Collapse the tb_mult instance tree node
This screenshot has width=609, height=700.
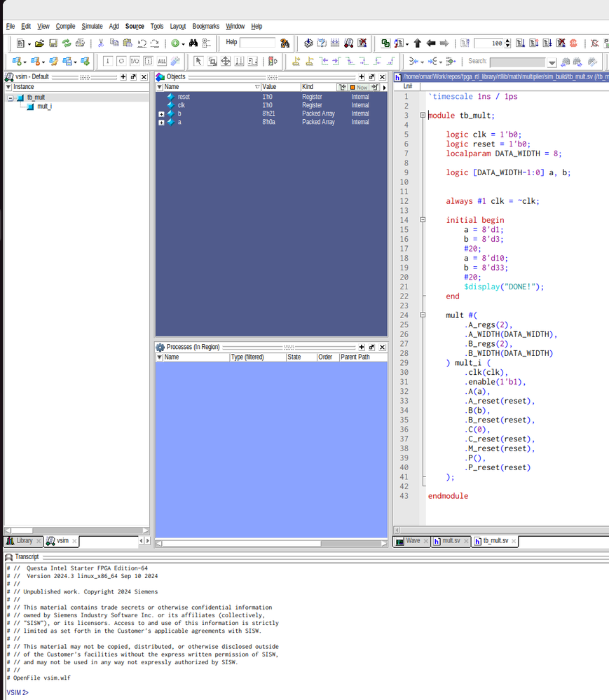[x=11, y=97]
